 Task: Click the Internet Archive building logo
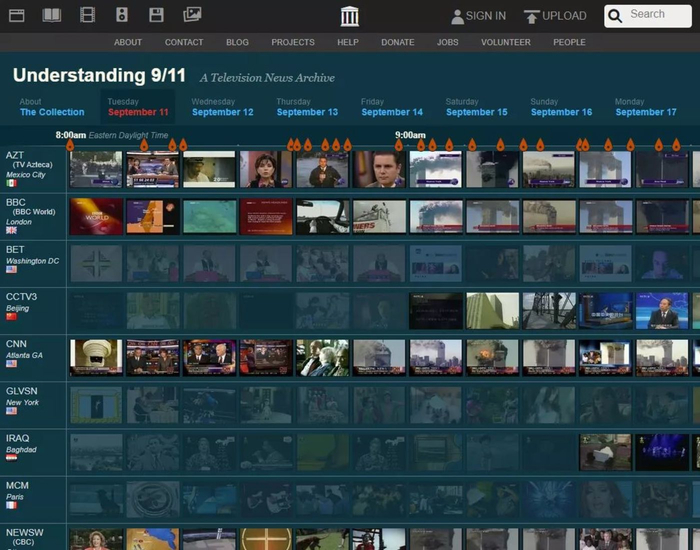click(349, 16)
